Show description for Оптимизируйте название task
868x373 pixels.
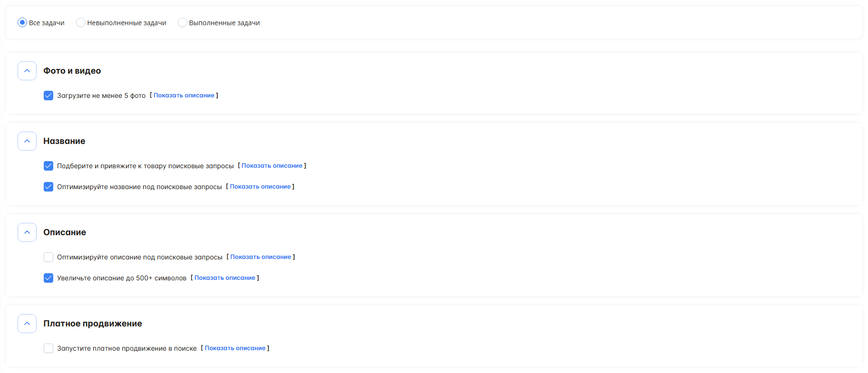260,187
